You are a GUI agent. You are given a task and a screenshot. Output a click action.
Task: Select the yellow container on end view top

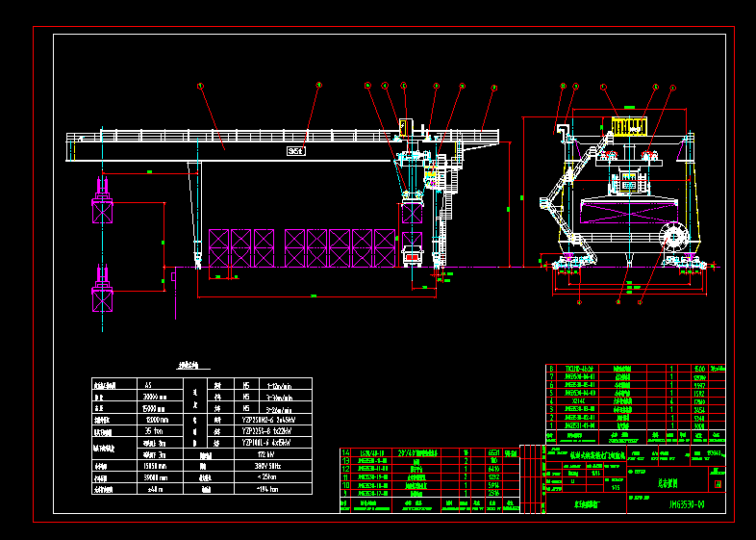click(x=629, y=126)
